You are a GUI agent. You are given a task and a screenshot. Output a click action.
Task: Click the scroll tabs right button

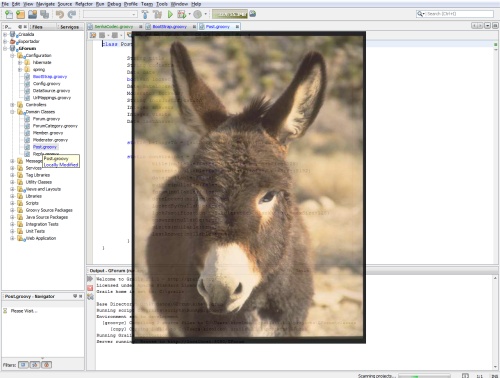[x=480, y=26]
